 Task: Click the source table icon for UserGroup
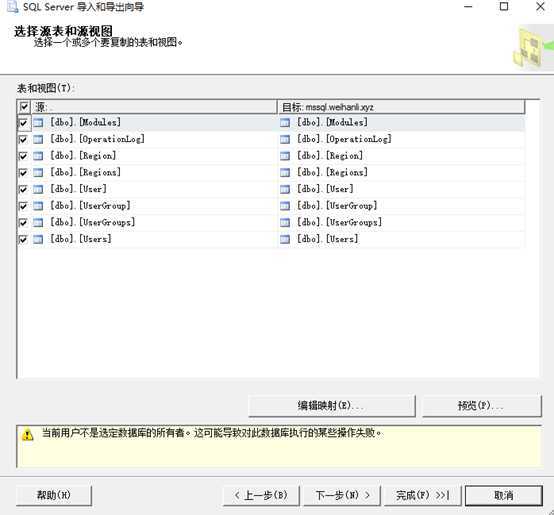click(38, 206)
